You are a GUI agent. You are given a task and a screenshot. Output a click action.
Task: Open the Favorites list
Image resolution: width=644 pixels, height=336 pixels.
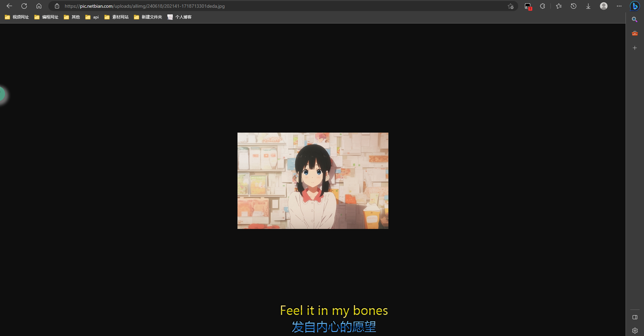pyautogui.click(x=559, y=6)
